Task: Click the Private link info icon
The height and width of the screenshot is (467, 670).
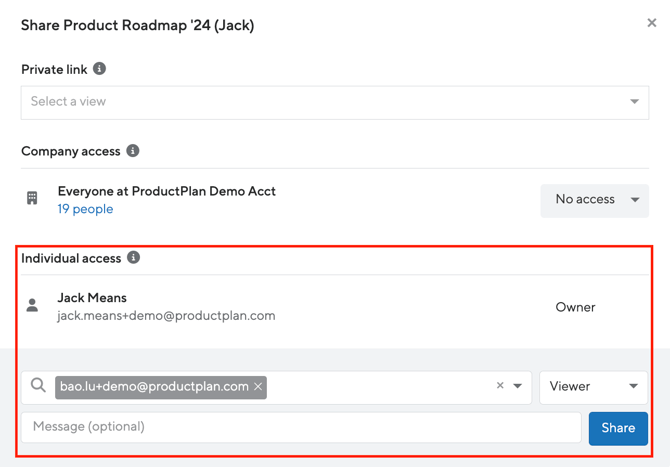Action: (99, 69)
